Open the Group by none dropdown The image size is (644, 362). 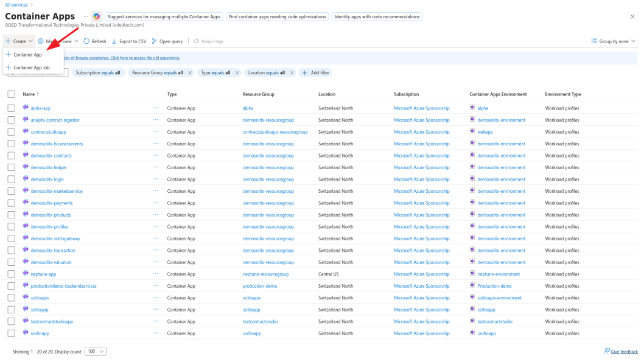pyautogui.click(x=613, y=41)
